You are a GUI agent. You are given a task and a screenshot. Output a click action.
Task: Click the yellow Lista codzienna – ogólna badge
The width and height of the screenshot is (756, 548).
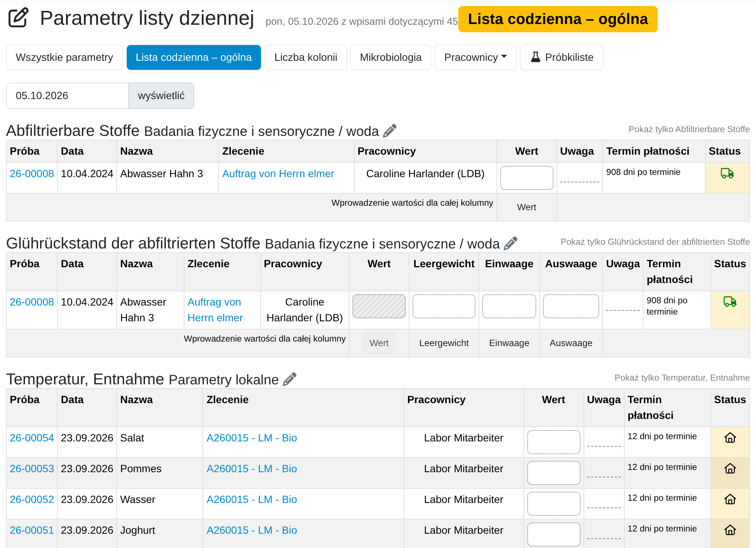coord(558,19)
